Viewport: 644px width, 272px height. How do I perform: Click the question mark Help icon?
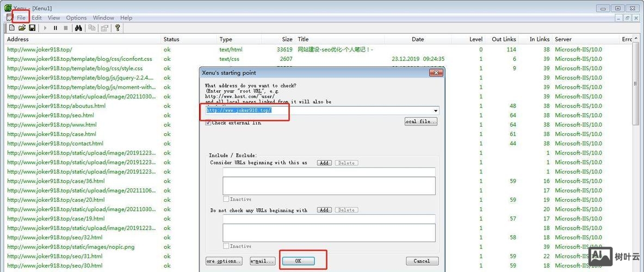(117, 28)
